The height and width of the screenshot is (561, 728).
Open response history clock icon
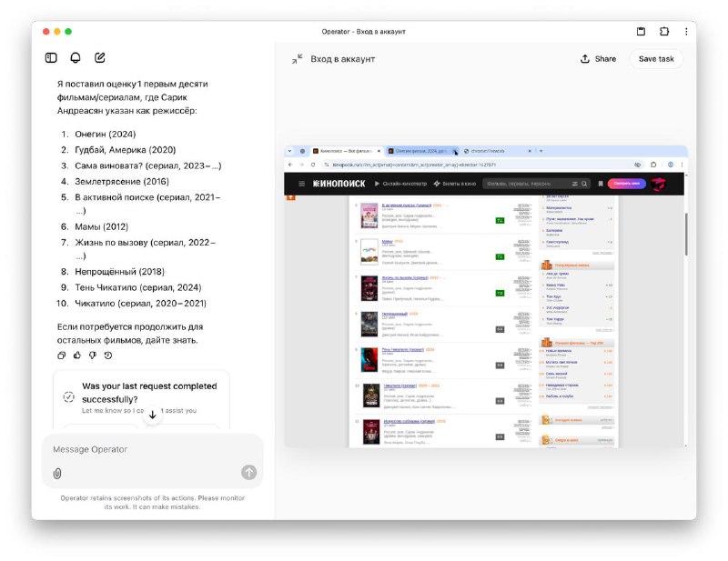point(108,356)
